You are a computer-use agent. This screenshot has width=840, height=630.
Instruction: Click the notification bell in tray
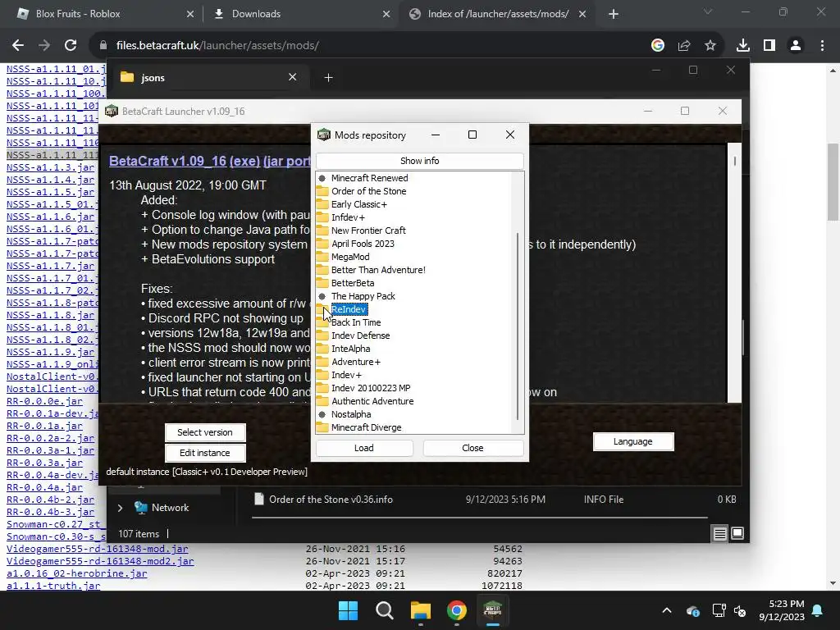pyautogui.click(x=818, y=610)
